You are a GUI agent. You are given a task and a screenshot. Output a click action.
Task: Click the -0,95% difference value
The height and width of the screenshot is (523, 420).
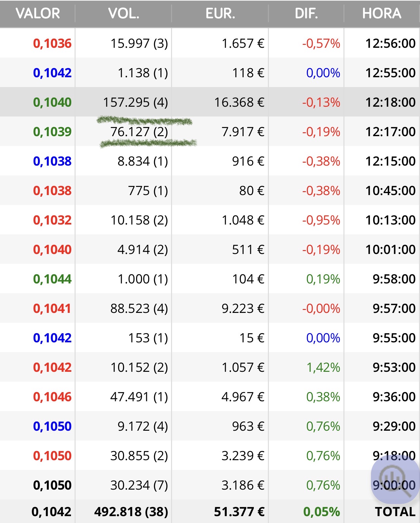[321, 220]
